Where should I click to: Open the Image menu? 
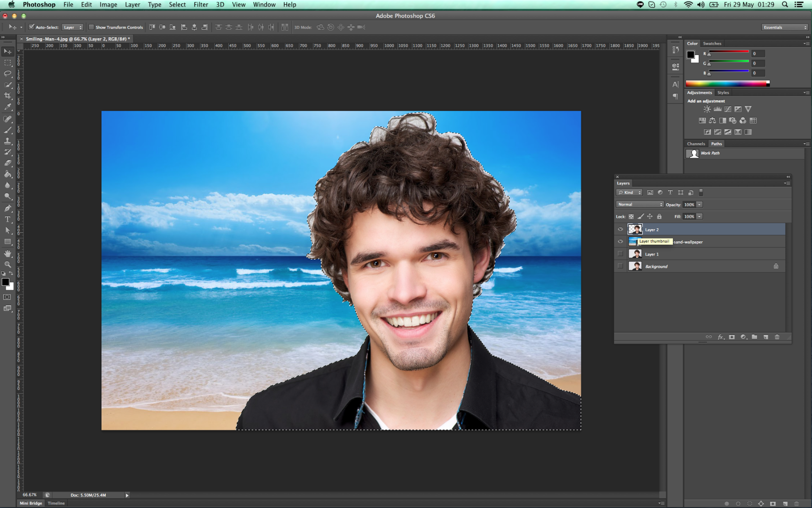tap(108, 5)
